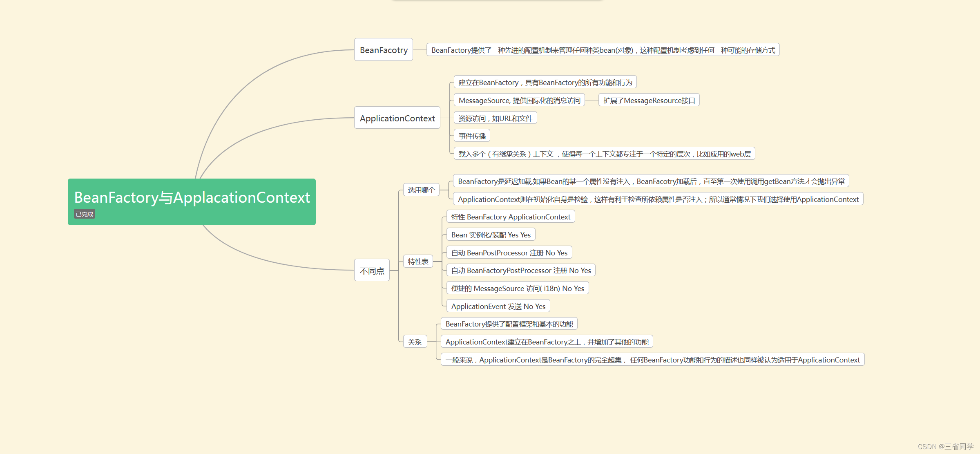Click node MessageSource, 提供国际化的消息访问
980x454 pixels.
tap(519, 101)
